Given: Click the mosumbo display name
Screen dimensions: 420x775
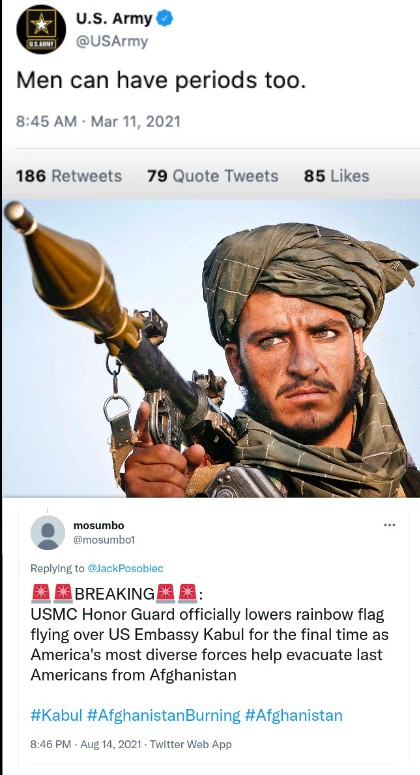Looking at the screenshot, I should click(x=98, y=525).
